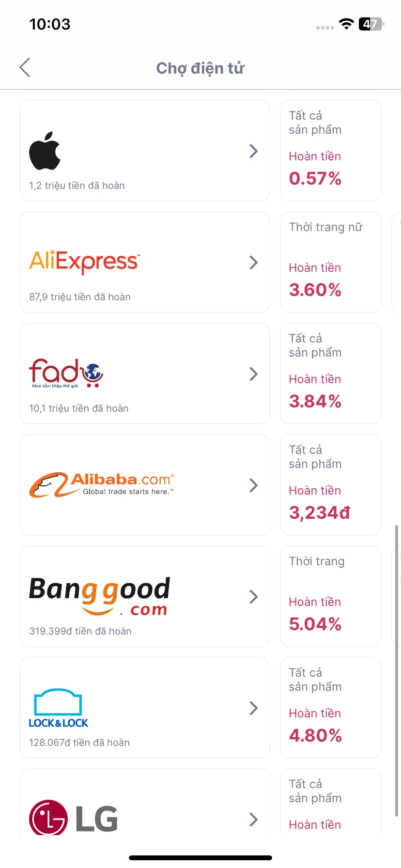Image resolution: width=401 pixels, height=868 pixels.
Task: Open chevron next to Alibaba.com
Action: [x=253, y=485]
